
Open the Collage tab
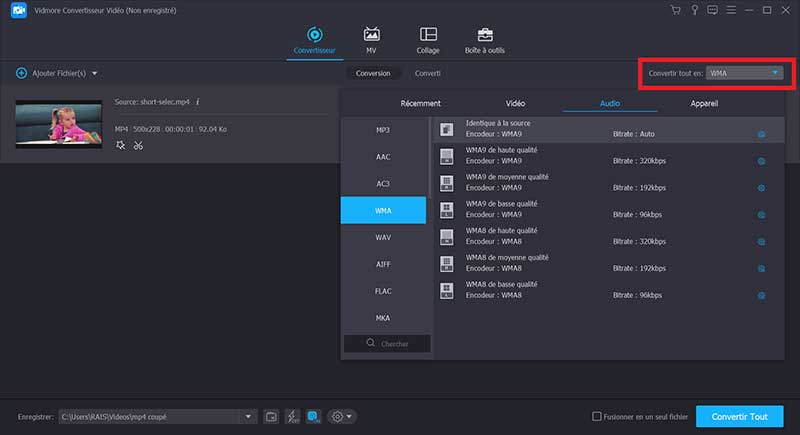428,40
